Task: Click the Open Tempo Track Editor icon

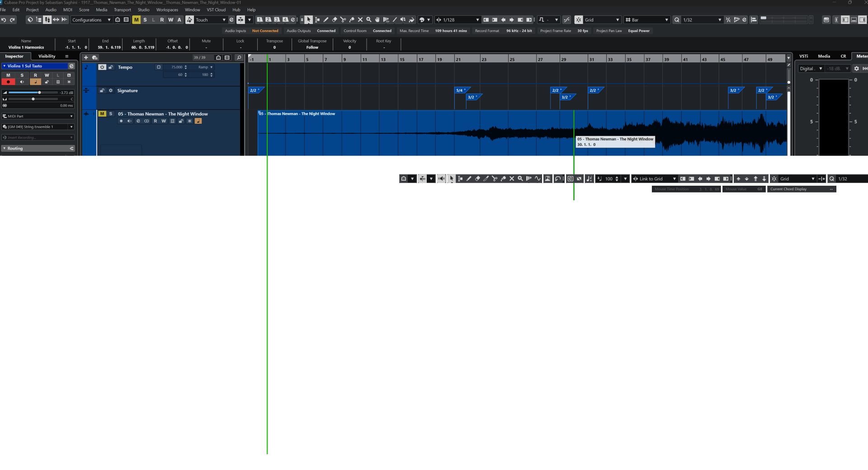Action: (x=159, y=67)
